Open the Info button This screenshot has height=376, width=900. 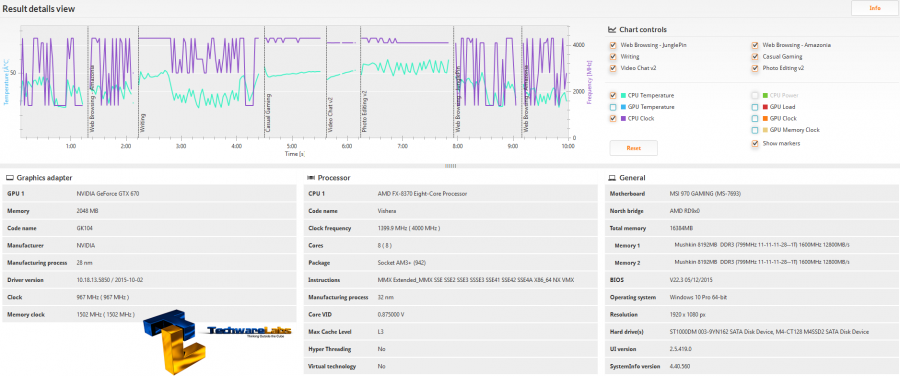pos(875,8)
